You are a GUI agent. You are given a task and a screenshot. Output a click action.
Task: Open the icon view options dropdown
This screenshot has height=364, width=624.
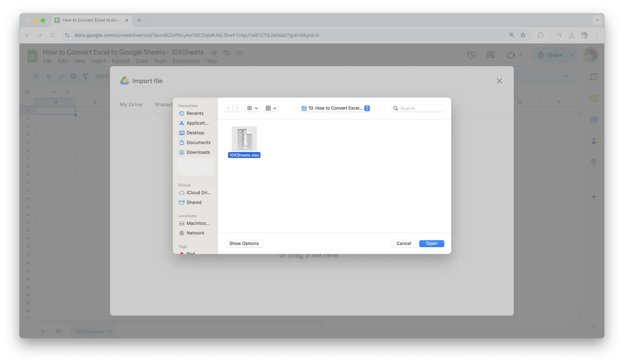252,108
